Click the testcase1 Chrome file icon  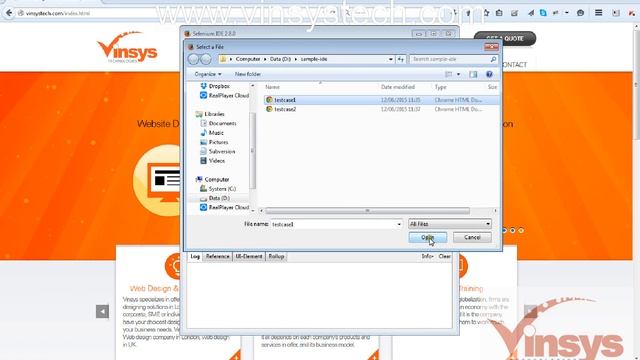click(269, 100)
